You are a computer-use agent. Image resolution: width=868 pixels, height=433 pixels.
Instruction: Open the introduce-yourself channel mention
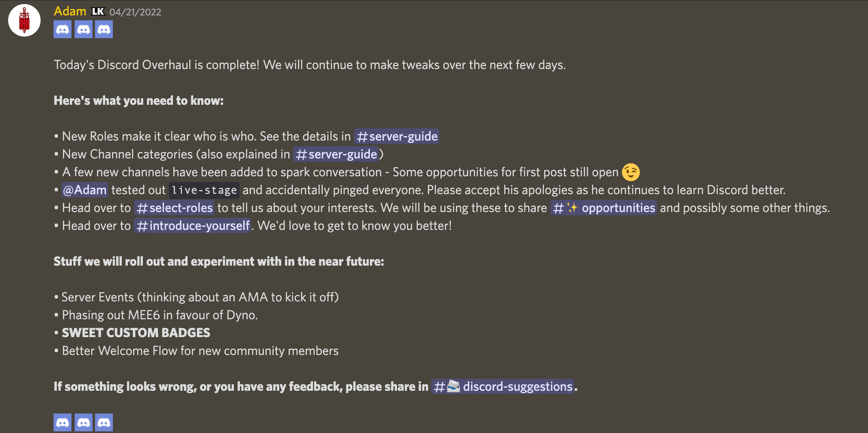coord(192,225)
